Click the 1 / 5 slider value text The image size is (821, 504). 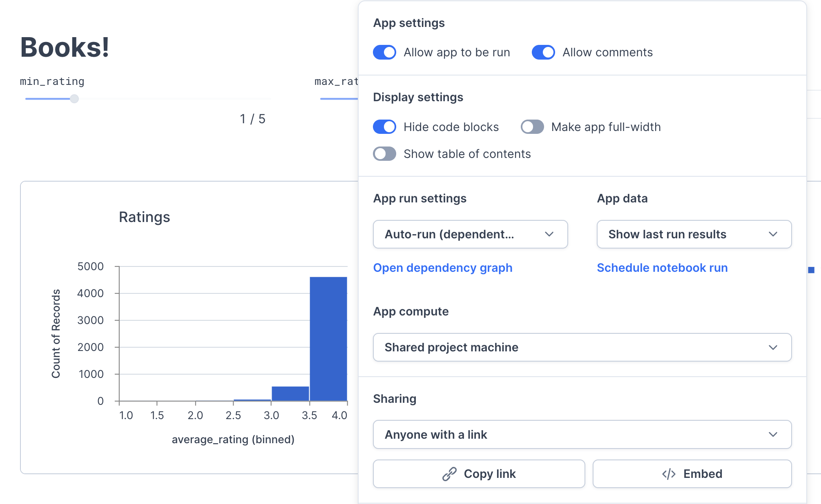coord(252,119)
